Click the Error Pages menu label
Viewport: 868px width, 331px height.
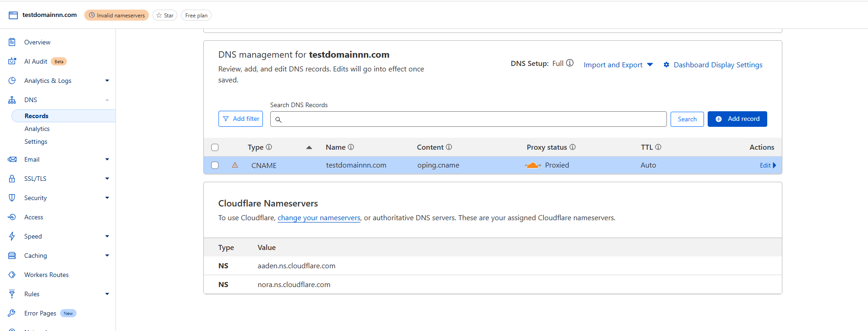[x=40, y=313]
